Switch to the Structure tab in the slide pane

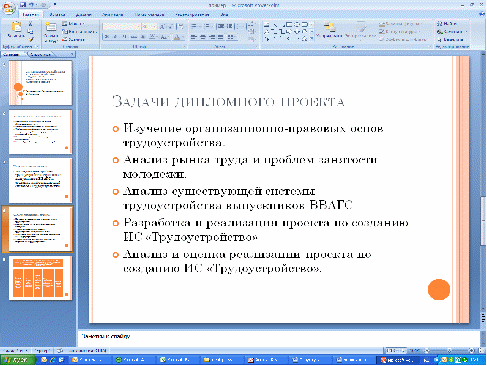(x=40, y=54)
